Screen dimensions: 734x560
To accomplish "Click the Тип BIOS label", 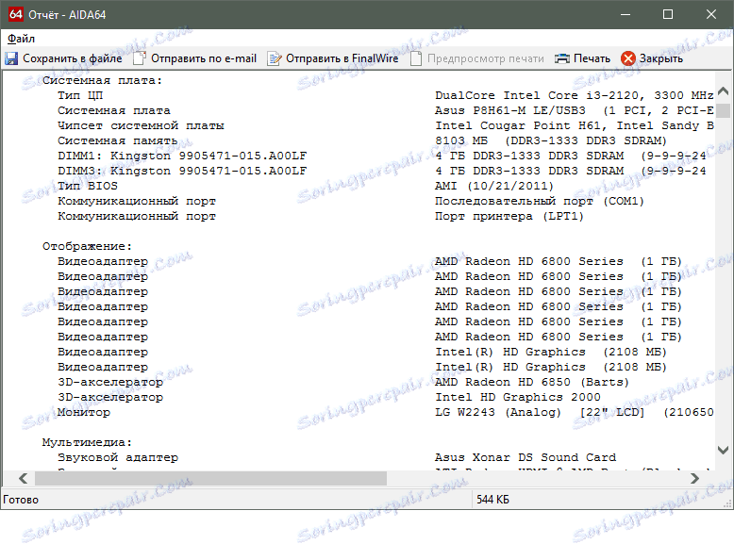I will click(x=88, y=186).
